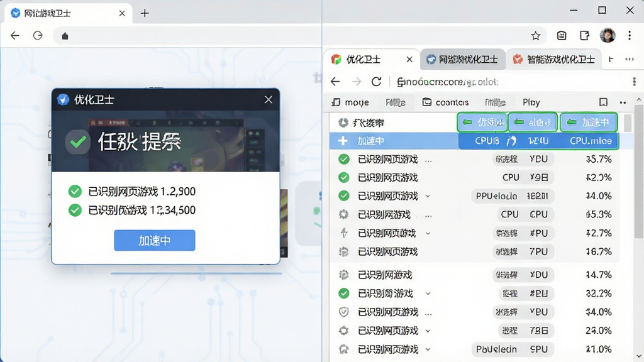The image size is (644, 362).
Task: Go back using the inner browser's back arrow
Action: 335,82
